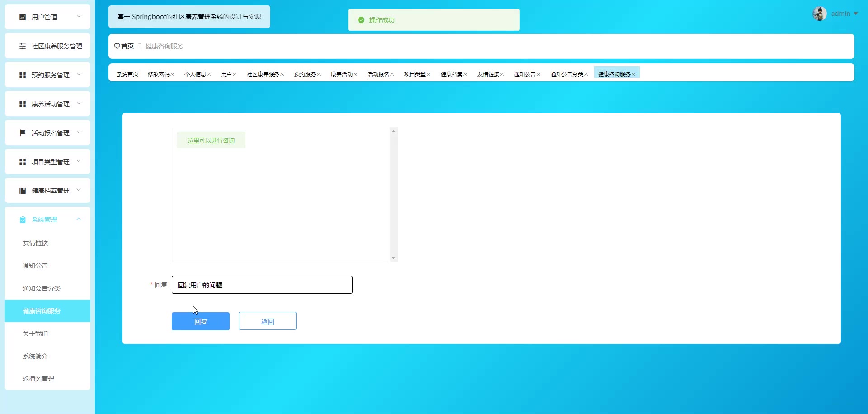Close the 项目类型 tab

tap(429, 75)
